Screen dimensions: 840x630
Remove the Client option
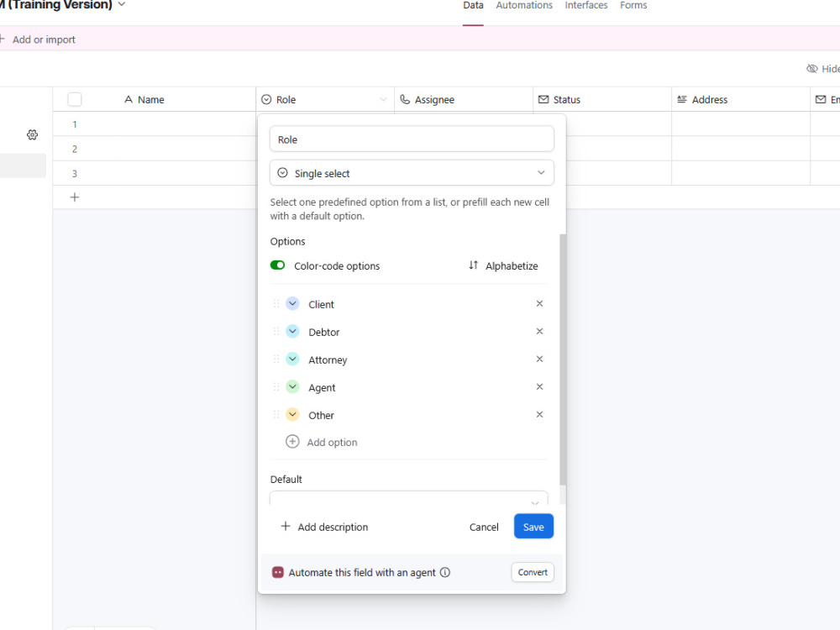pyautogui.click(x=539, y=304)
